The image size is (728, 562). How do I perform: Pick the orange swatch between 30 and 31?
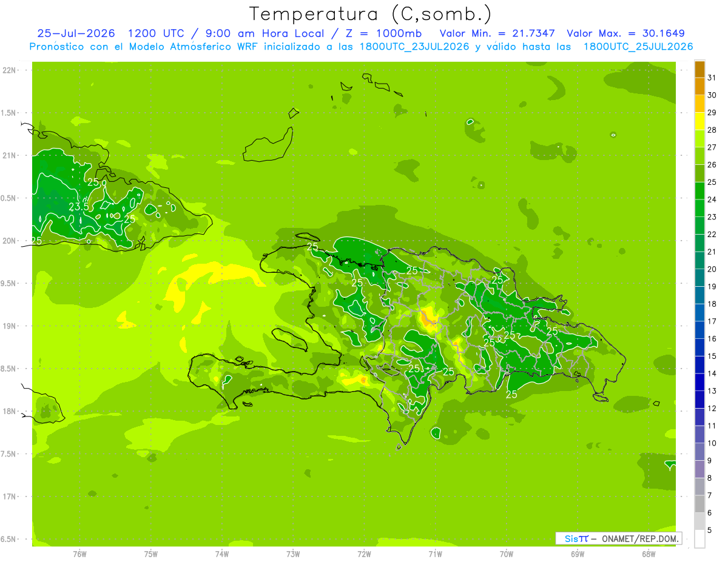[x=699, y=86]
